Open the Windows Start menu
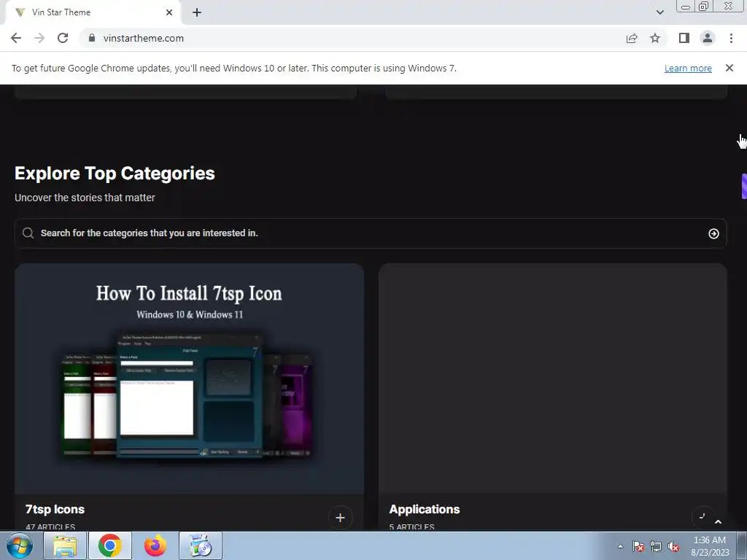Screen dimensions: 747x560 coord(20,545)
